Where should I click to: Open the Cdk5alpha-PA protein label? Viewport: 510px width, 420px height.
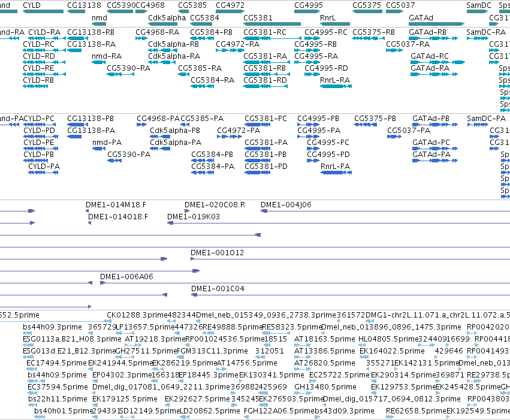176,143
